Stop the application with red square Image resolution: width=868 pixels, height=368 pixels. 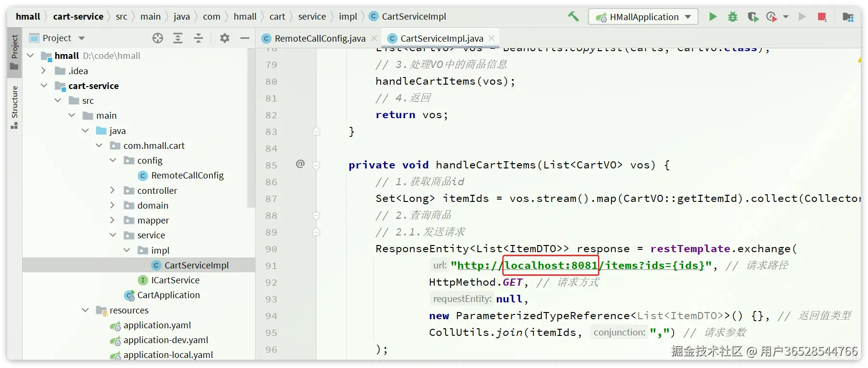[x=822, y=17]
